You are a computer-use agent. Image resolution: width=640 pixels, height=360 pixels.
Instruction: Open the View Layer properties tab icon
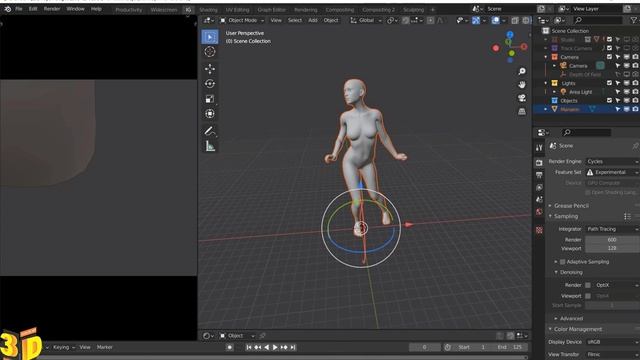pyautogui.click(x=539, y=187)
